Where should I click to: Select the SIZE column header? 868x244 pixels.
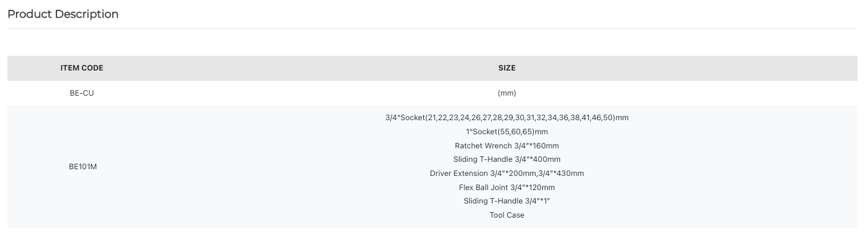(x=507, y=68)
